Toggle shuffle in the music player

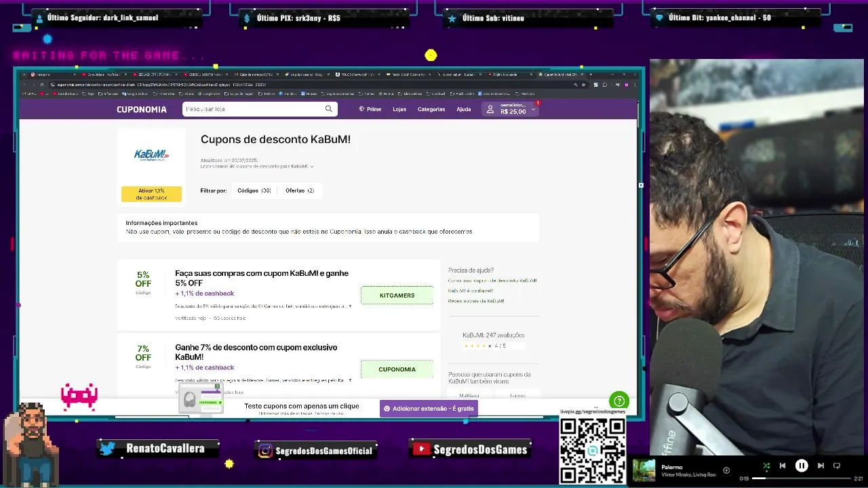pos(766,466)
